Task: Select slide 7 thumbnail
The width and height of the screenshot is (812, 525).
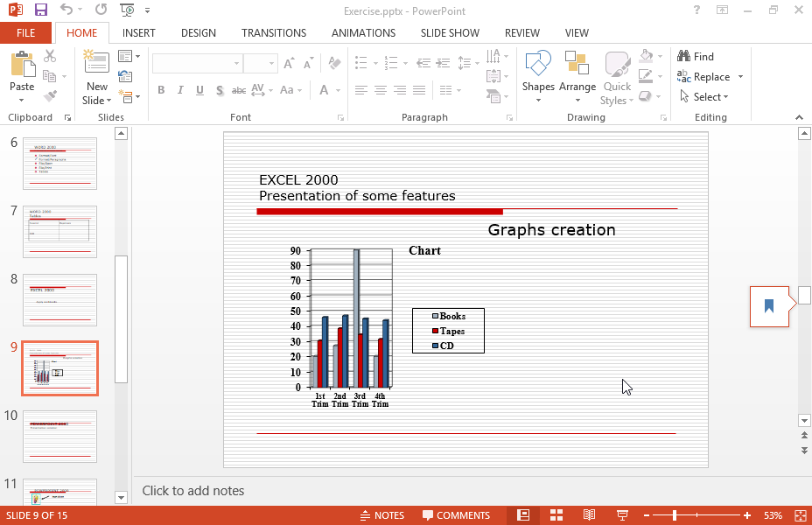Action: tap(60, 231)
